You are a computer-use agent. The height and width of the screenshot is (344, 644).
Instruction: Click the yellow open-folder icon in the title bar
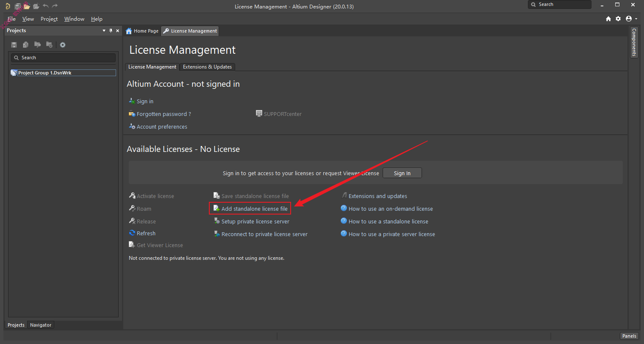[27, 6]
